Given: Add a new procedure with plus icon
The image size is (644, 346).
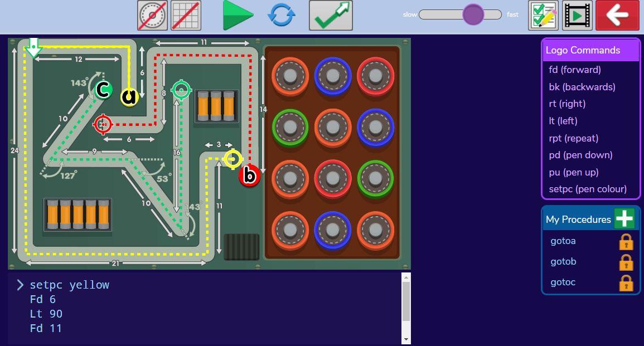Looking at the screenshot, I should (624, 219).
